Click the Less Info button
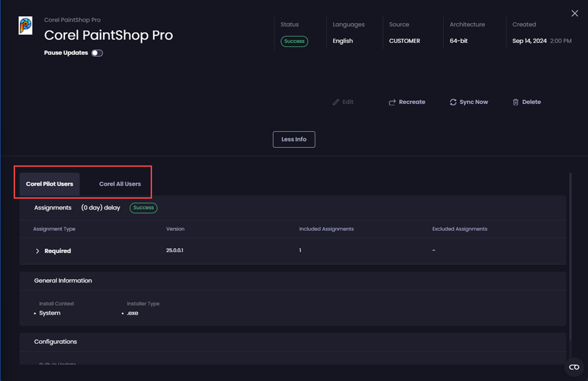The image size is (588, 381). 294,139
